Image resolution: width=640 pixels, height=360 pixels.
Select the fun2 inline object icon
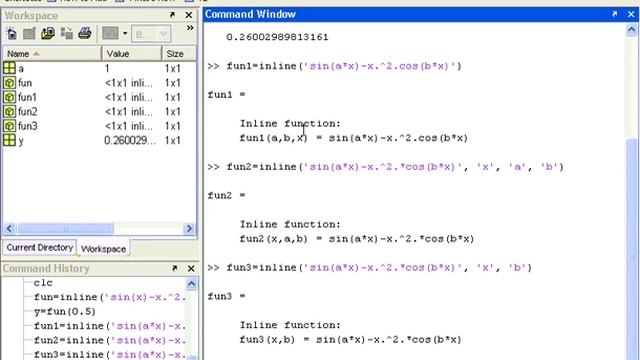point(9,111)
